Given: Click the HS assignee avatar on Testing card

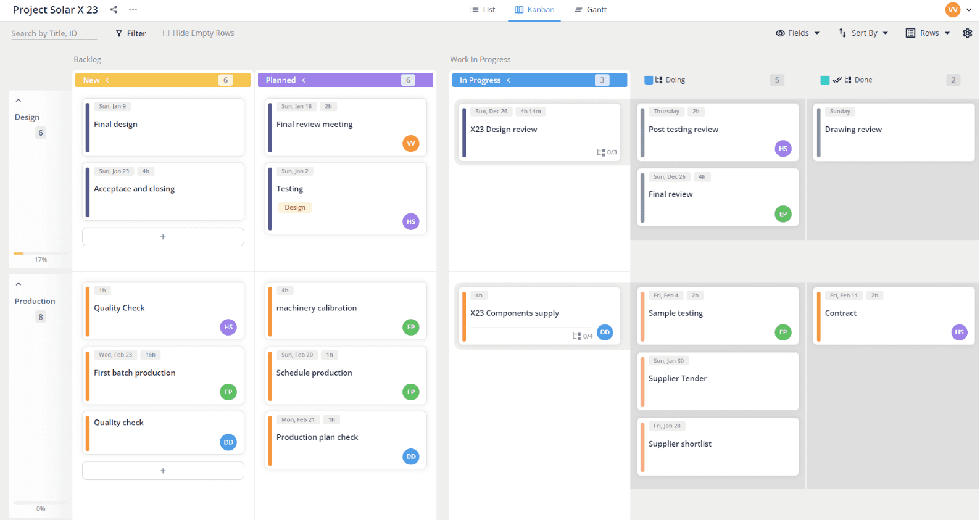Looking at the screenshot, I should (x=410, y=222).
